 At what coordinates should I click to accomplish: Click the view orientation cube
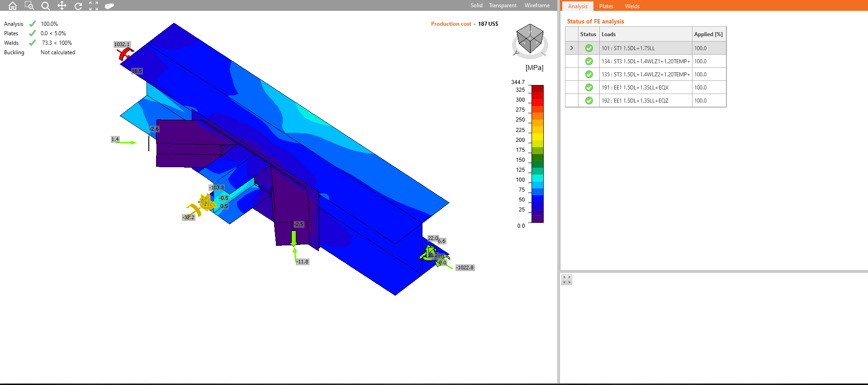pos(530,39)
